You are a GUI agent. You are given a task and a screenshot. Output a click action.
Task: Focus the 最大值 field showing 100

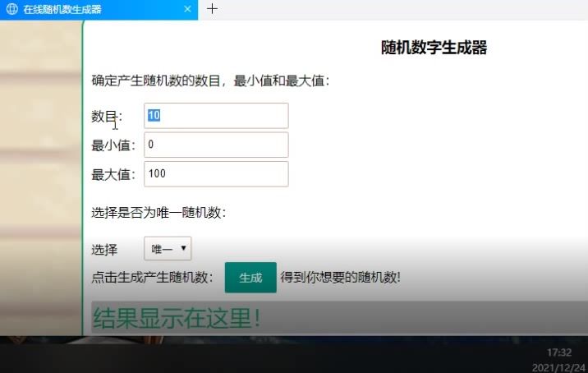click(216, 174)
